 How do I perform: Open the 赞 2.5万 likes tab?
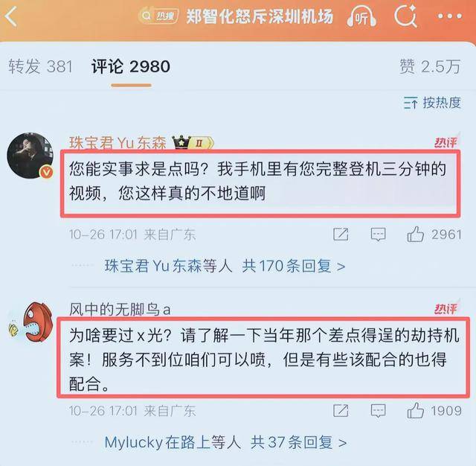click(x=430, y=66)
